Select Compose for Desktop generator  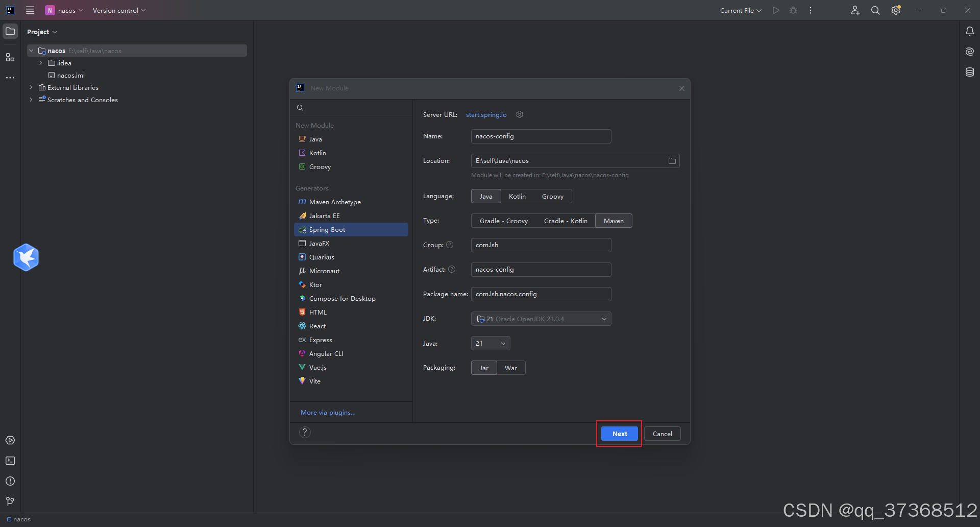point(351,298)
